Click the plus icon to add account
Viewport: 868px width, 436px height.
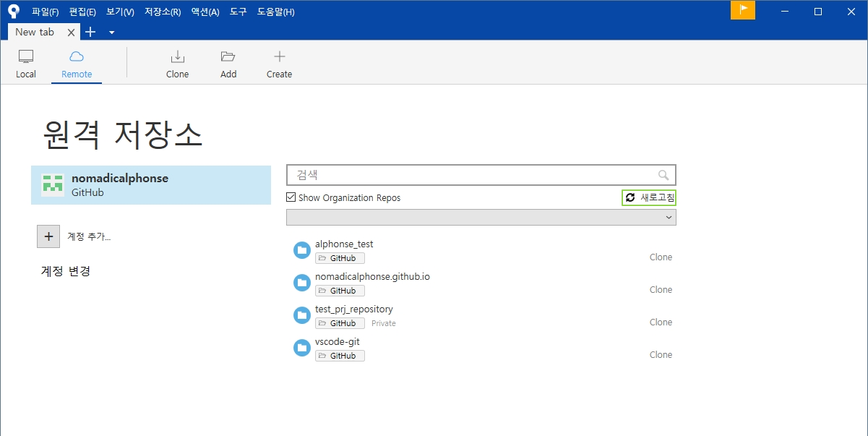click(48, 236)
